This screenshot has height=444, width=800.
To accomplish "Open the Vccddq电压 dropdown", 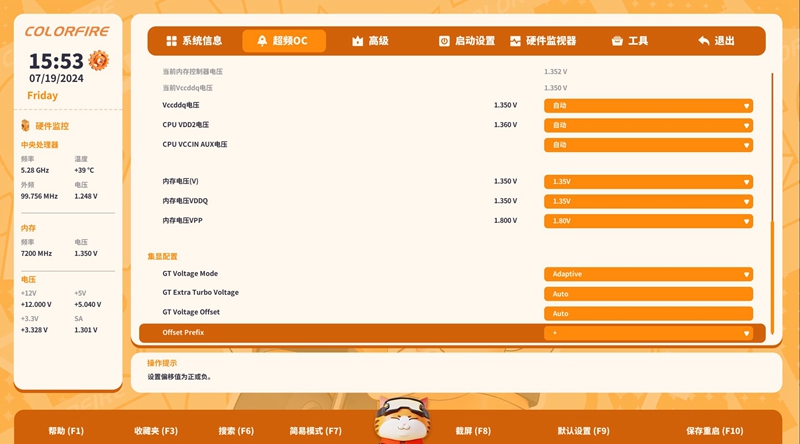I will [648, 105].
